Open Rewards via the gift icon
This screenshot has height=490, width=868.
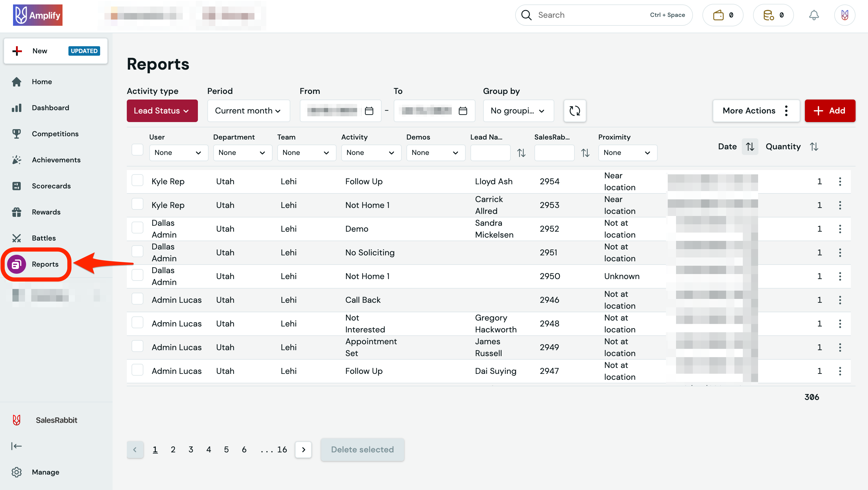click(x=17, y=212)
